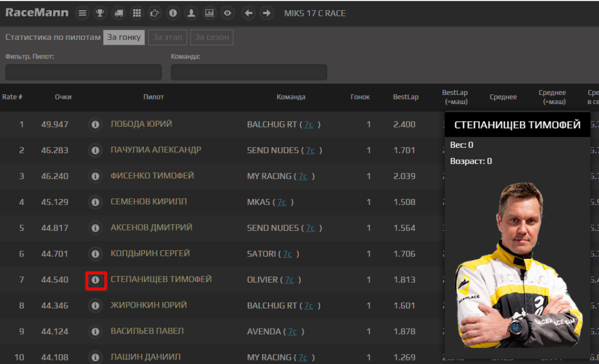Show info for ФИСЕНКО ТИМОФЕЙ

(x=95, y=176)
